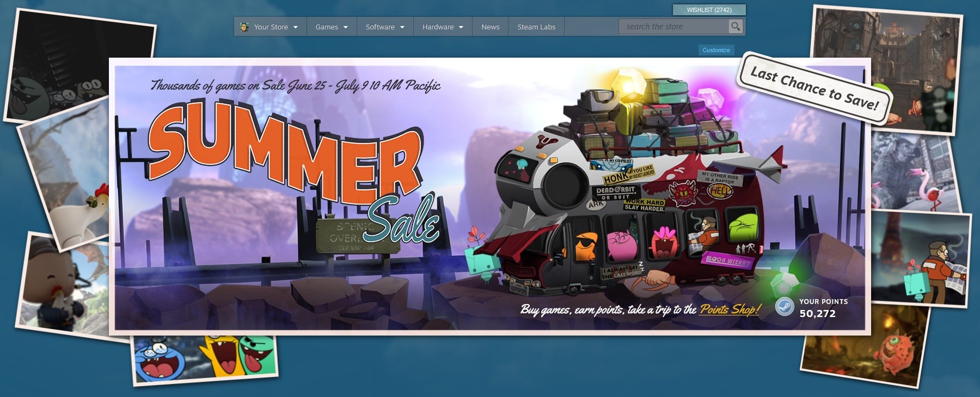Click the Thousands of games on Sale text

click(x=296, y=85)
